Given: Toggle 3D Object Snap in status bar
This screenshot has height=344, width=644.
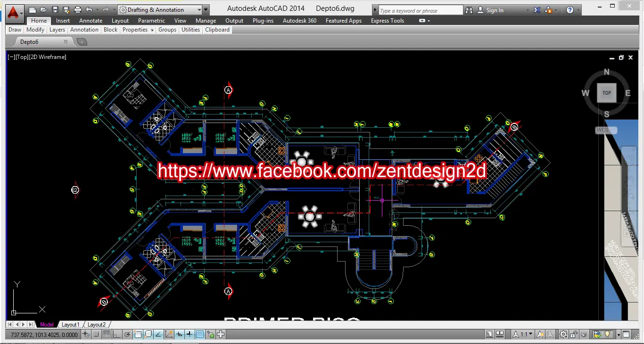Looking at the screenshot, I should coord(148,335).
